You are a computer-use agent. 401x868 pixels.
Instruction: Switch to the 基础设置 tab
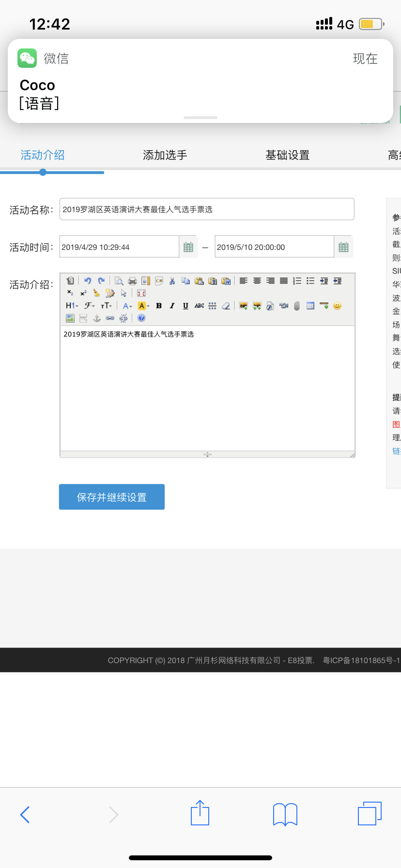[287, 155]
